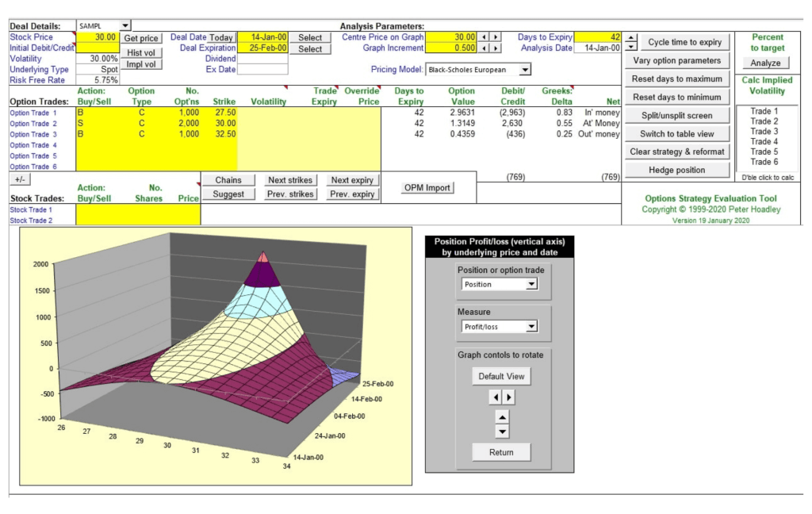Screen dimensions: 812x514
Task: Click the Today button
Action: point(221,37)
